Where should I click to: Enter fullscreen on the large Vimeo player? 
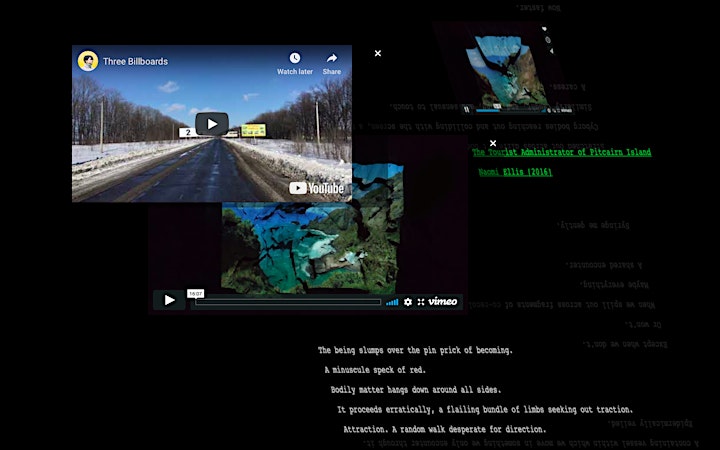[421, 302]
